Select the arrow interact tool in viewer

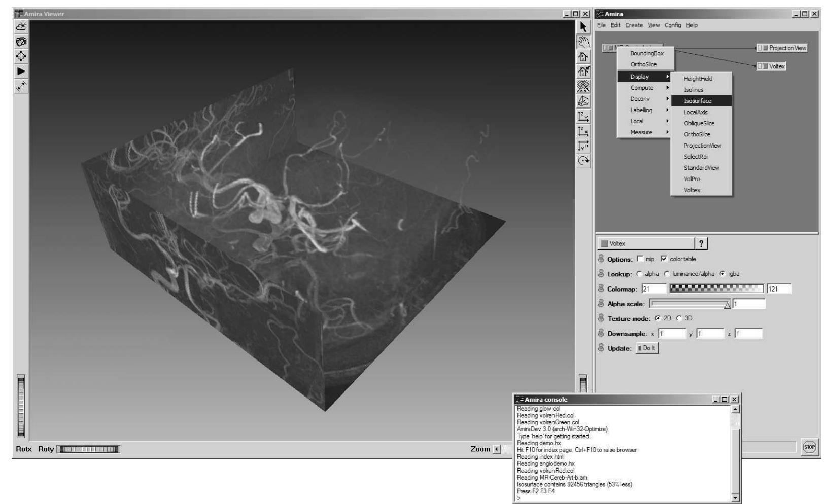pyautogui.click(x=583, y=27)
